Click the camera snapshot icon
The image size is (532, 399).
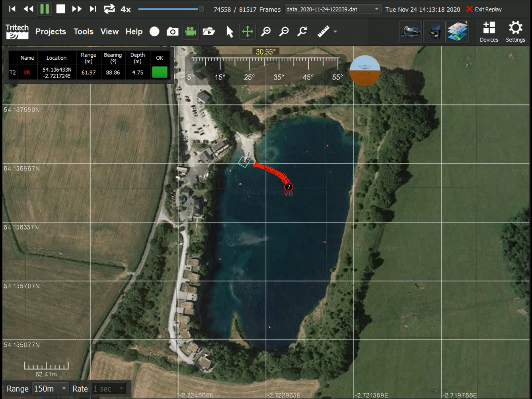tap(172, 31)
